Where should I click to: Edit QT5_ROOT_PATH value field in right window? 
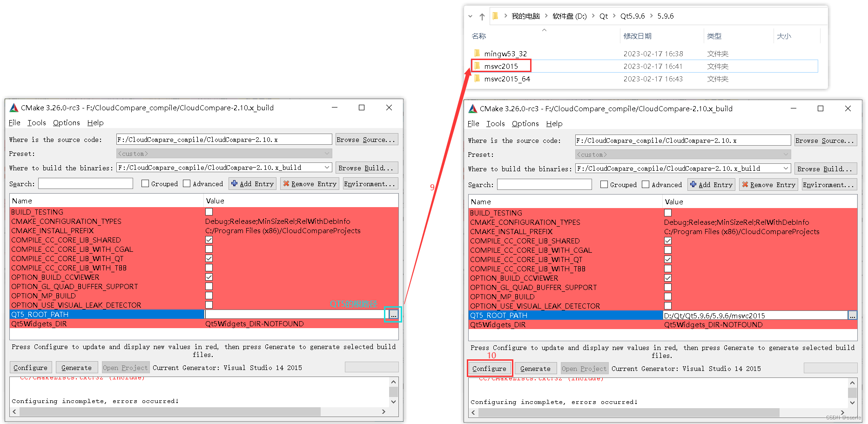pyautogui.click(x=755, y=316)
